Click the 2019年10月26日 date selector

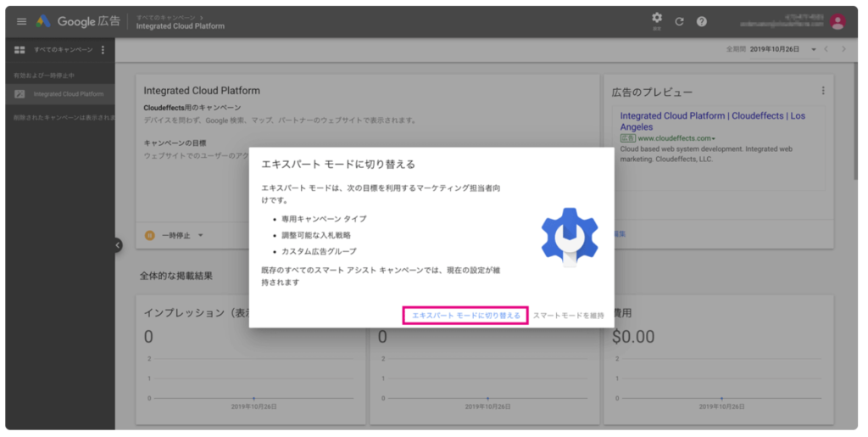tap(775, 49)
